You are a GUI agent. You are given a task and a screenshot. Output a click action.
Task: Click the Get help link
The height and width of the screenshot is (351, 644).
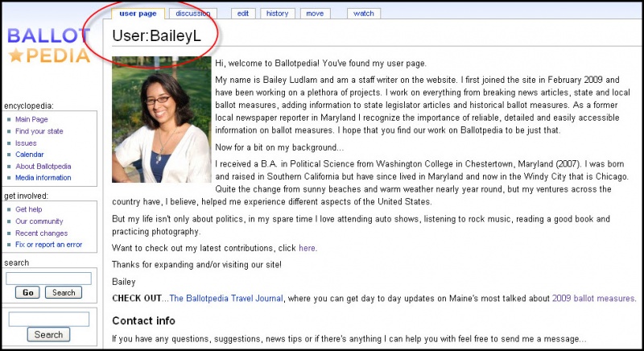coord(28,209)
